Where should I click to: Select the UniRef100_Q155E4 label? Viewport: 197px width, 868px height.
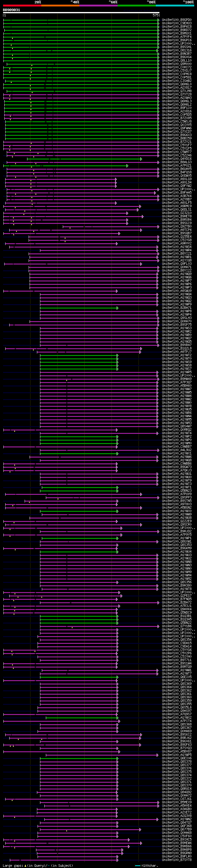(177, 237)
